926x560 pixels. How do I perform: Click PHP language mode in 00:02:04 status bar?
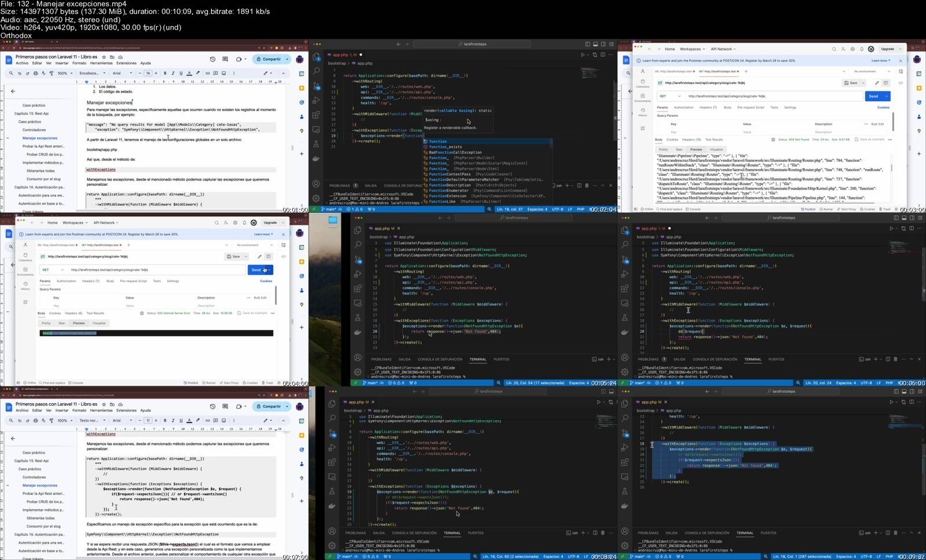pyautogui.click(x=580, y=209)
